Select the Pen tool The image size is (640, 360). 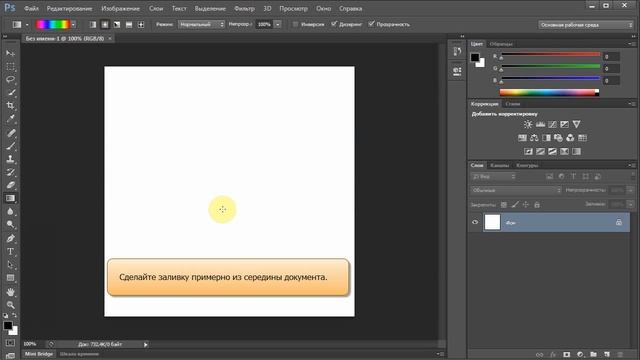coord(10,239)
